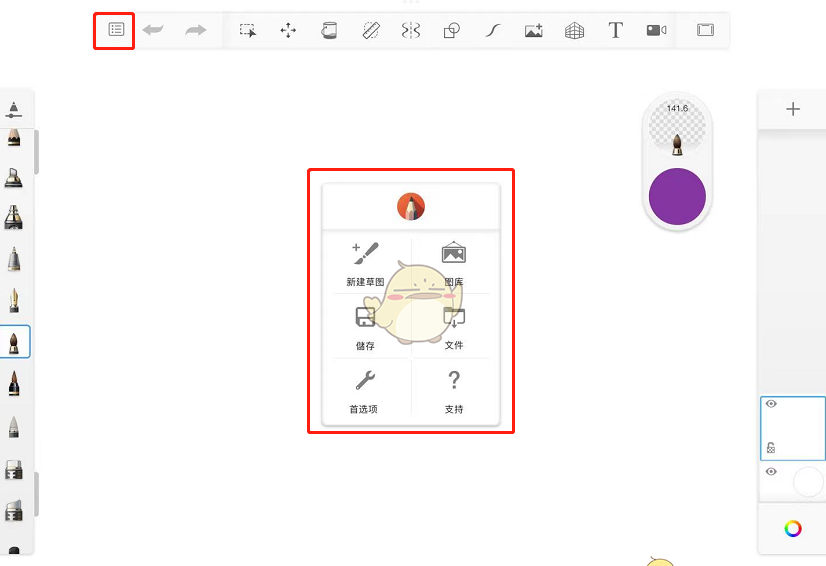Open the perspective grid guides
Screen dimensions: 826x566
coord(574,30)
